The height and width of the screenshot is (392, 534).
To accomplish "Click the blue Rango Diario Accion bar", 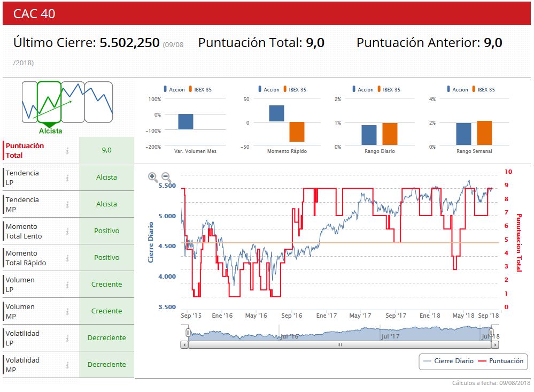I will 369,135.
